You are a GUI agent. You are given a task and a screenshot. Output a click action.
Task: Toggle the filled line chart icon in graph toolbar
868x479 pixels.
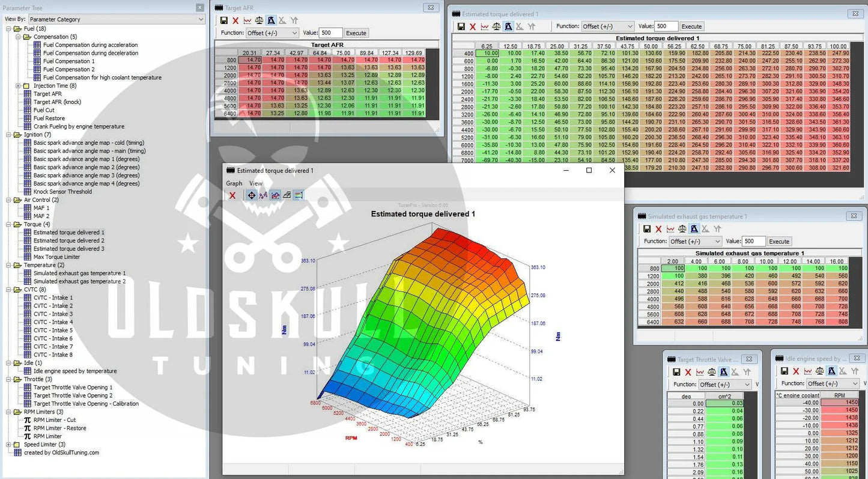(275, 195)
